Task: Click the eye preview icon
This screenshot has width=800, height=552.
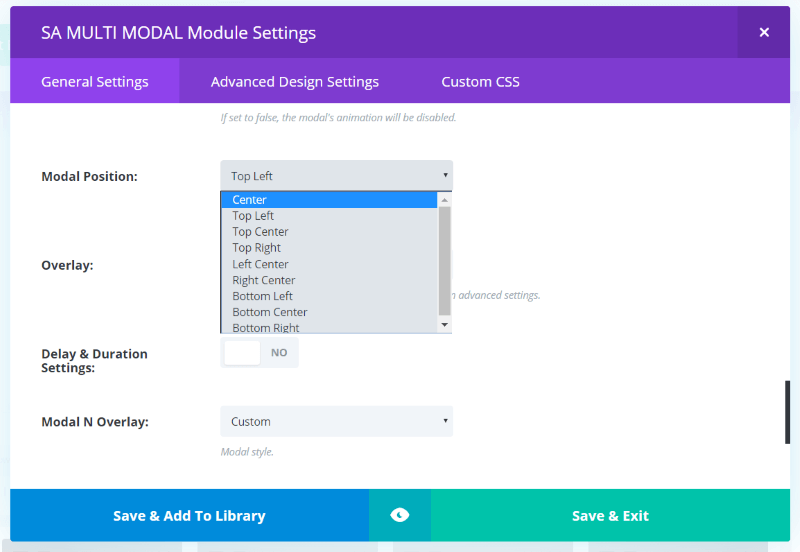Action: pyautogui.click(x=400, y=515)
